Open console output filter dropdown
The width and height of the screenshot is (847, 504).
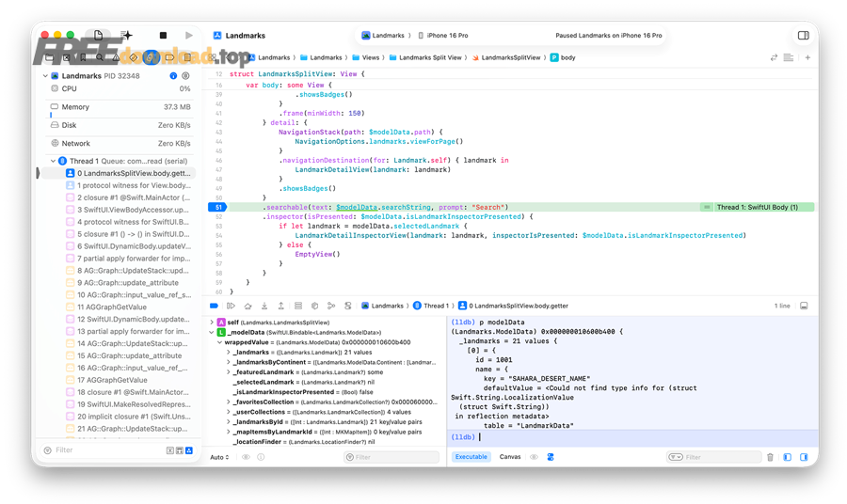pos(675,457)
